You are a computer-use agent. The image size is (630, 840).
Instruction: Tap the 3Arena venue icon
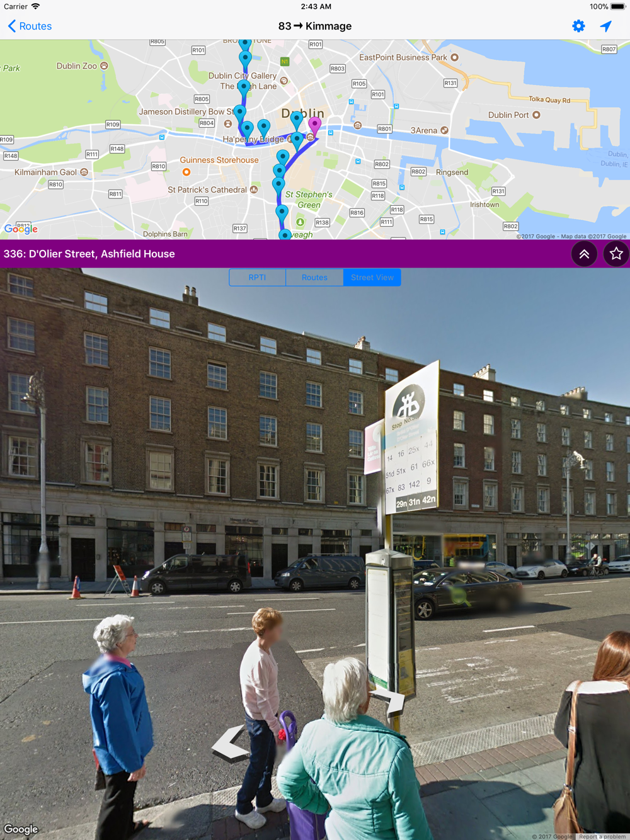click(444, 130)
